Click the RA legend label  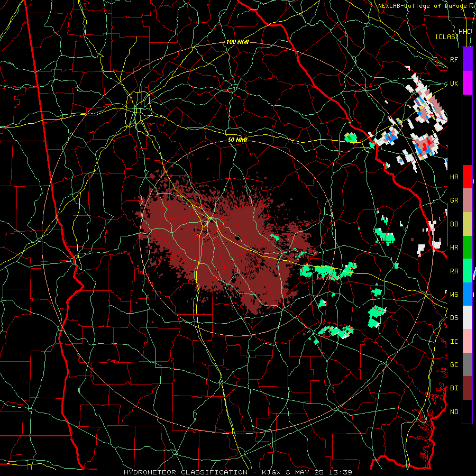click(454, 271)
